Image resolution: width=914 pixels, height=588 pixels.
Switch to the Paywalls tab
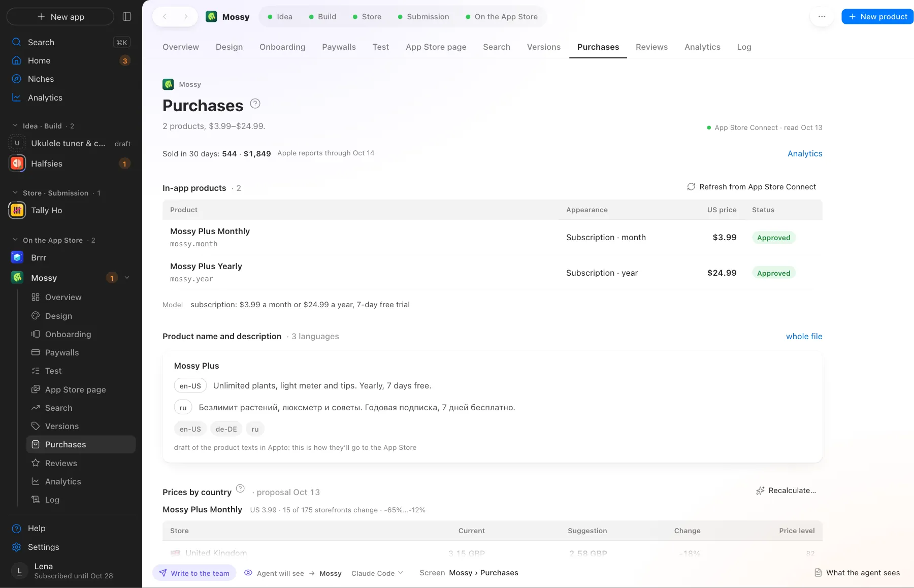[339, 47]
